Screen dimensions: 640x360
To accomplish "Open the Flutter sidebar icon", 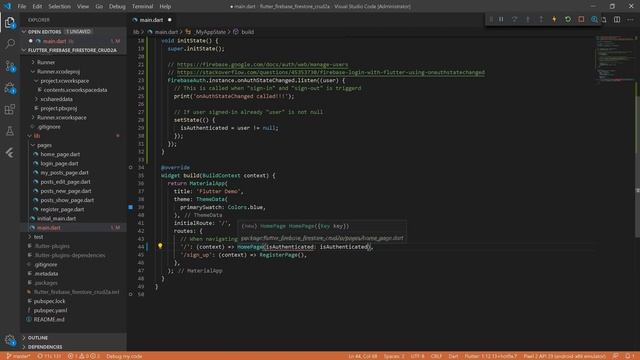I will click(x=10, y=153).
